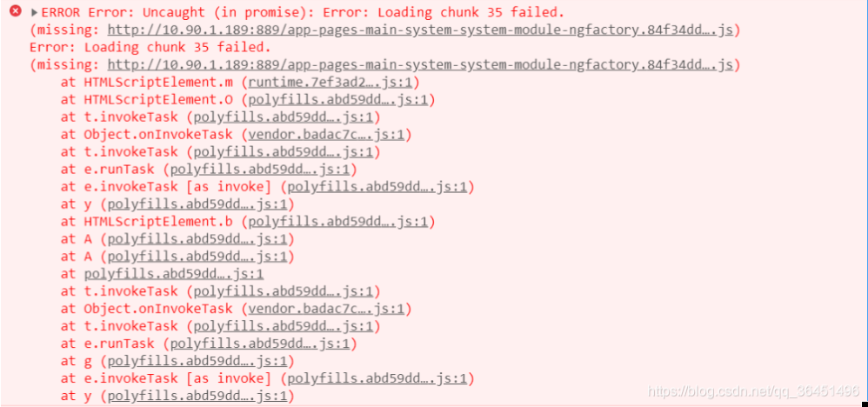The width and height of the screenshot is (868, 407).
Task: Open first 'at y' polyfills source link
Action: (197, 204)
